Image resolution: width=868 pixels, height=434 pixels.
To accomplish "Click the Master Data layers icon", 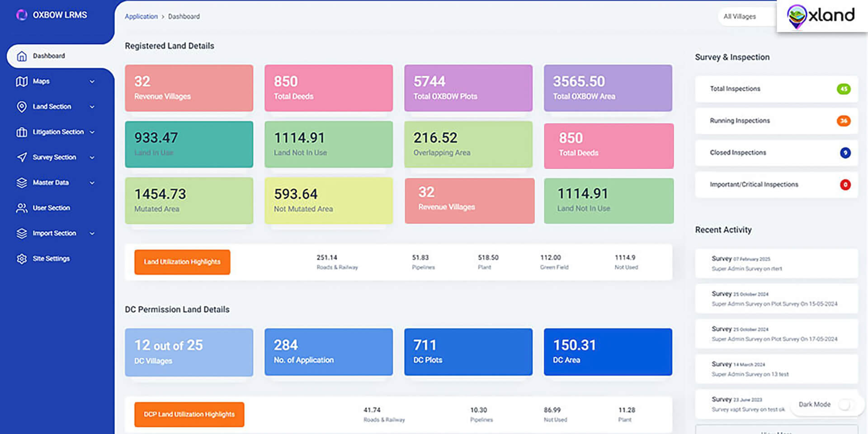I will [22, 183].
